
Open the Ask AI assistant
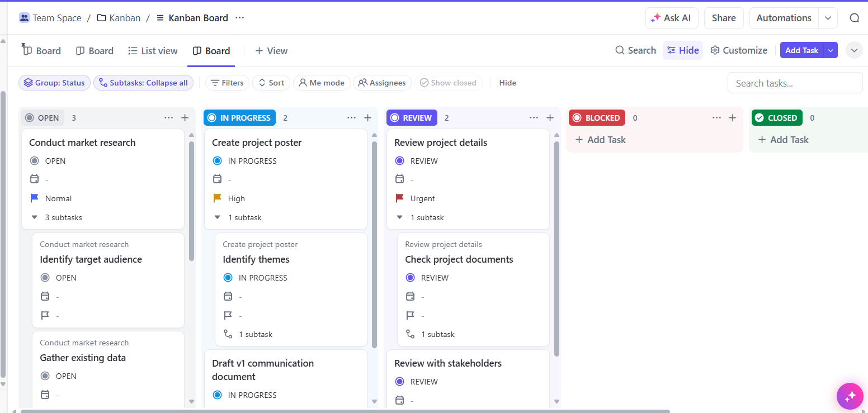(672, 17)
